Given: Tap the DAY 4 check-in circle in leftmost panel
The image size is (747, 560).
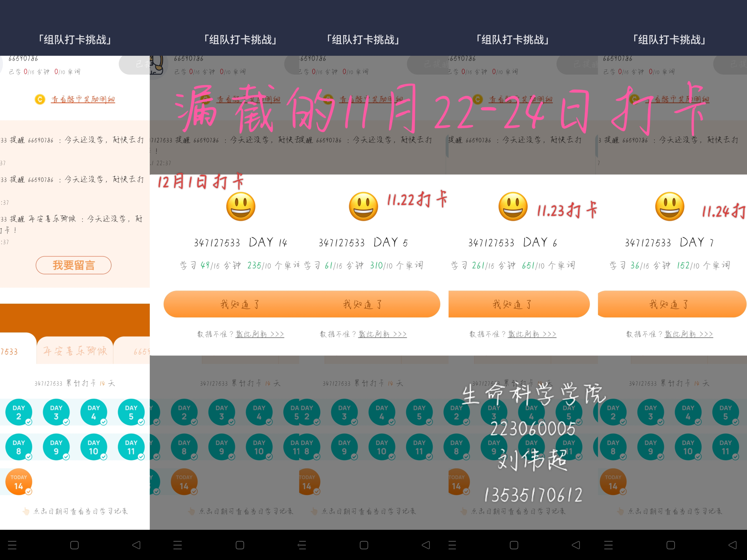Looking at the screenshot, I should point(94,412).
